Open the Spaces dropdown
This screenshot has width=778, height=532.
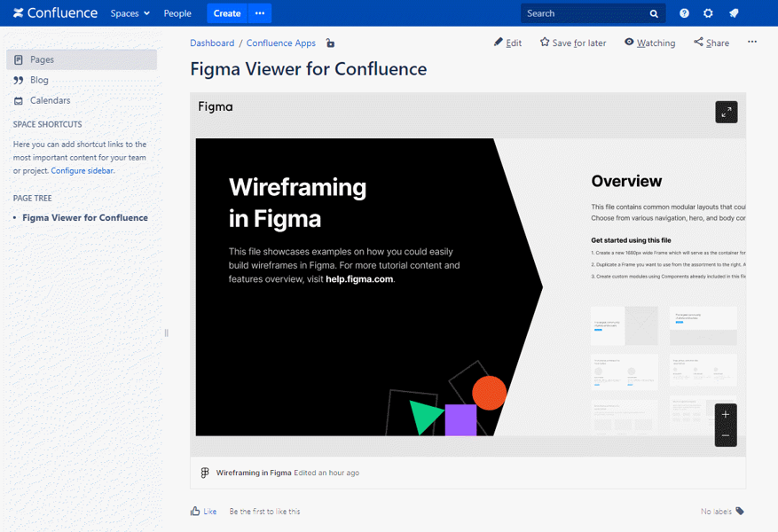[130, 13]
